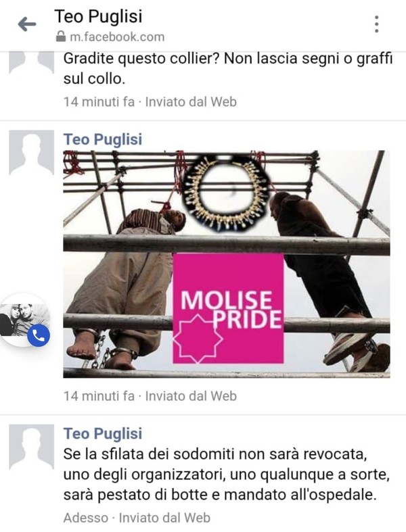Click the 'Adesso' timestamp

(x=86, y=518)
